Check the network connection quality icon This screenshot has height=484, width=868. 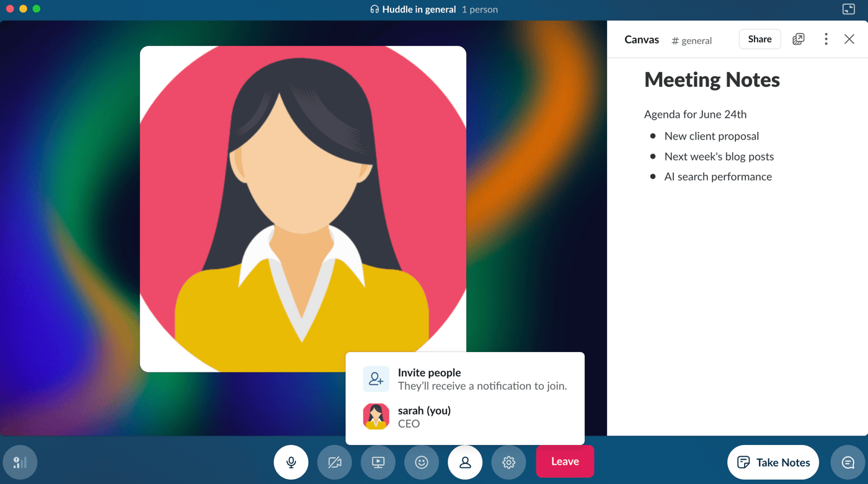(x=20, y=462)
